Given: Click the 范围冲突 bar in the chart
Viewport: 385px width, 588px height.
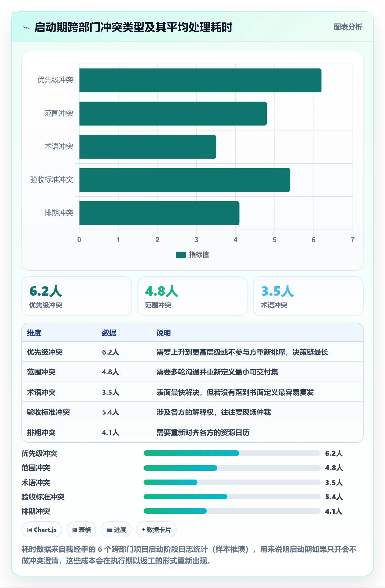Looking at the screenshot, I should pyautogui.click(x=173, y=114).
